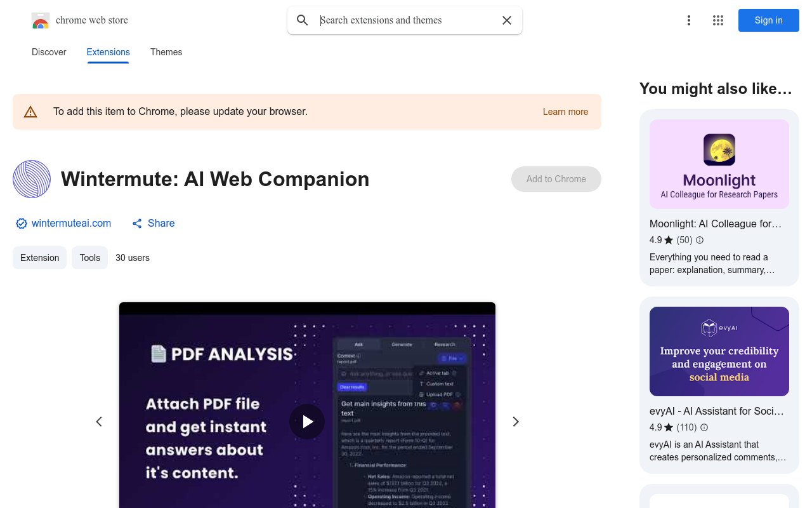Click the evyAI star rating icon
The height and width of the screenshot is (508, 812).
coord(669,427)
